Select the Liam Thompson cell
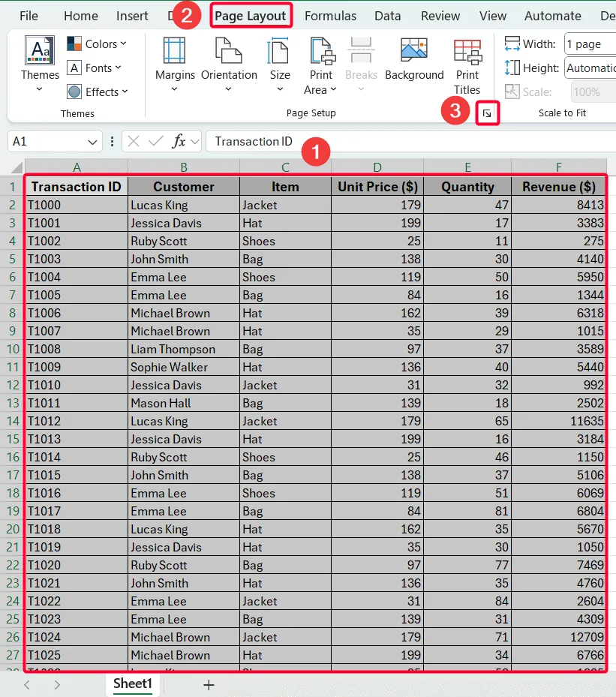 pyautogui.click(x=184, y=349)
